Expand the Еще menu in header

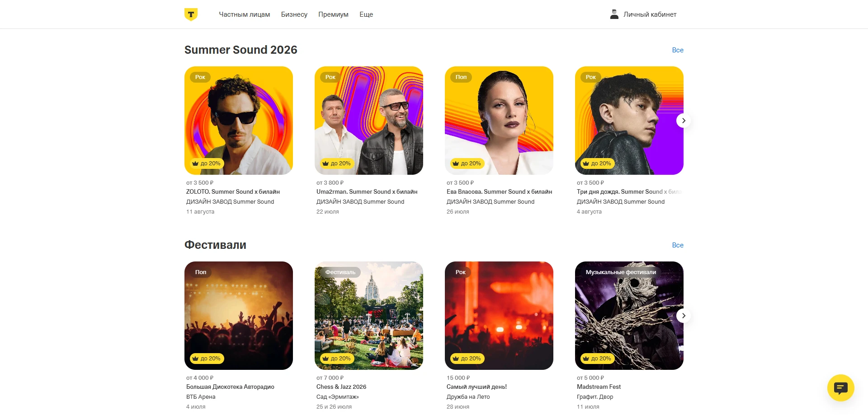click(x=366, y=14)
